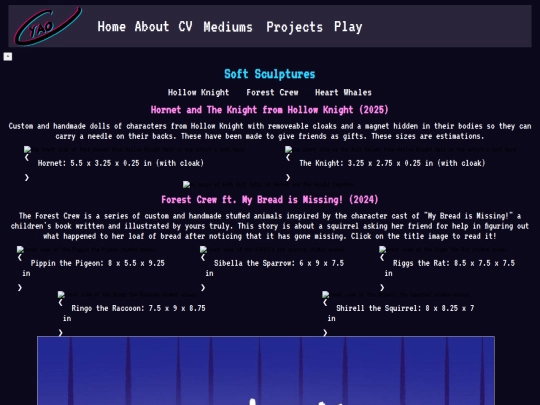Screen dimensions: 540x405
Task: Show next Riggs the Rat image
Action: (382, 287)
